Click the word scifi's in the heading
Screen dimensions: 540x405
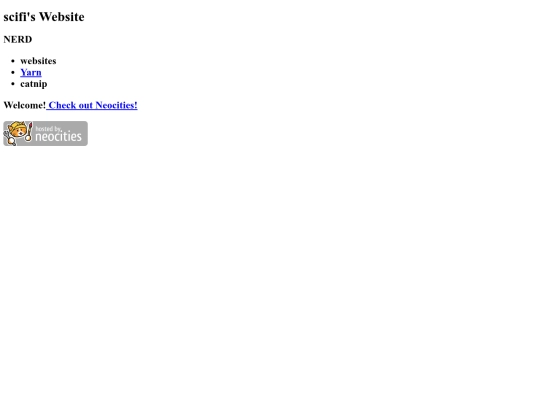[x=19, y=17]
